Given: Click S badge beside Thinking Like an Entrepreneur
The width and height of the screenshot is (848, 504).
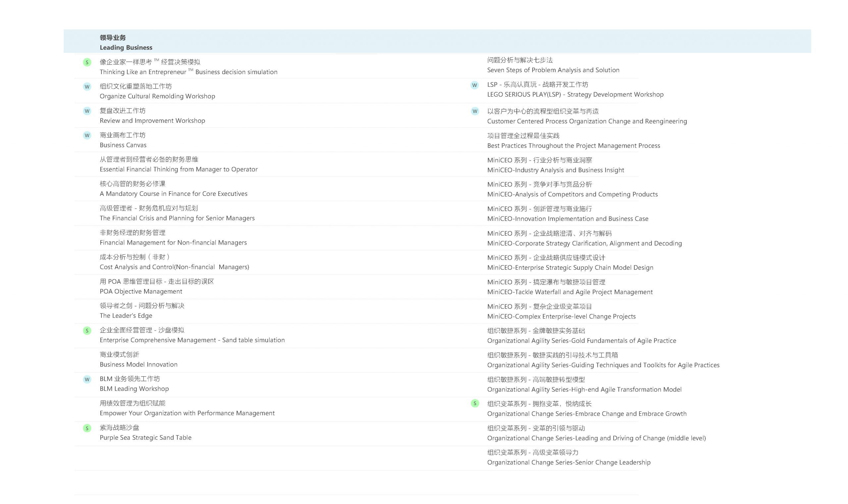Looking at the screenshot, I should (87, 62).
